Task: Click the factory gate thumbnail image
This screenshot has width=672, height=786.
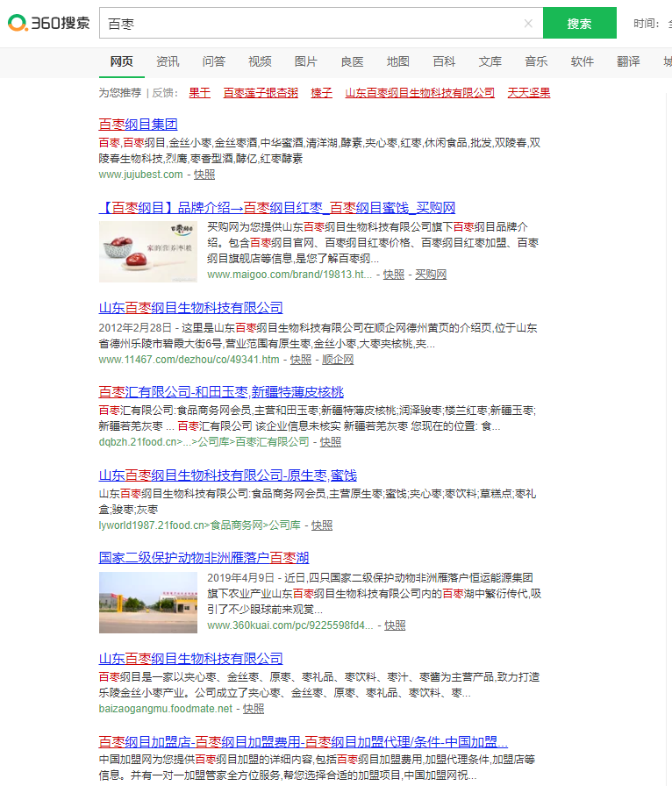Action: [x=148, y=603]
